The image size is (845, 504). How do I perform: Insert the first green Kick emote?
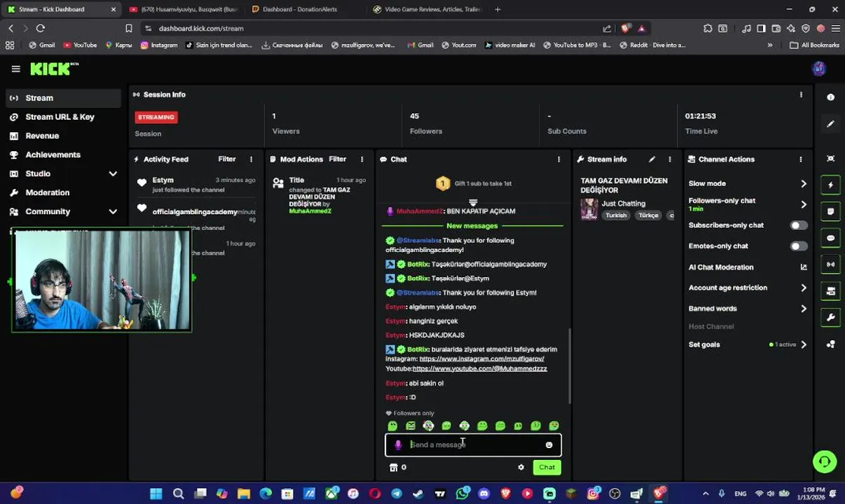pyautogui.click(x=392, y=426)
